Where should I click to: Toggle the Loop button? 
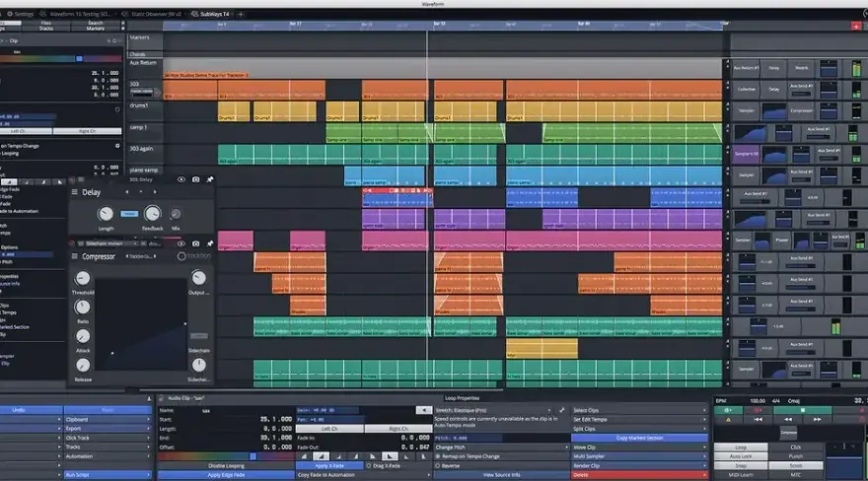pos(741,447)
